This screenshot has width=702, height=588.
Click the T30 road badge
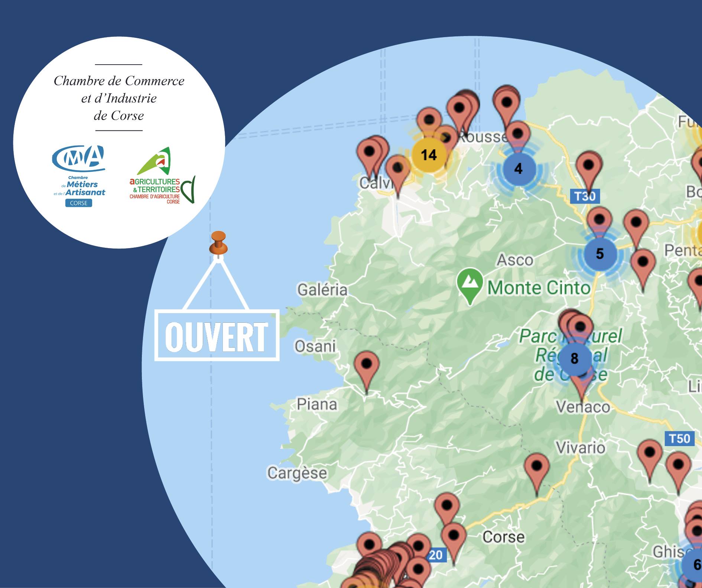pos(585,196)
